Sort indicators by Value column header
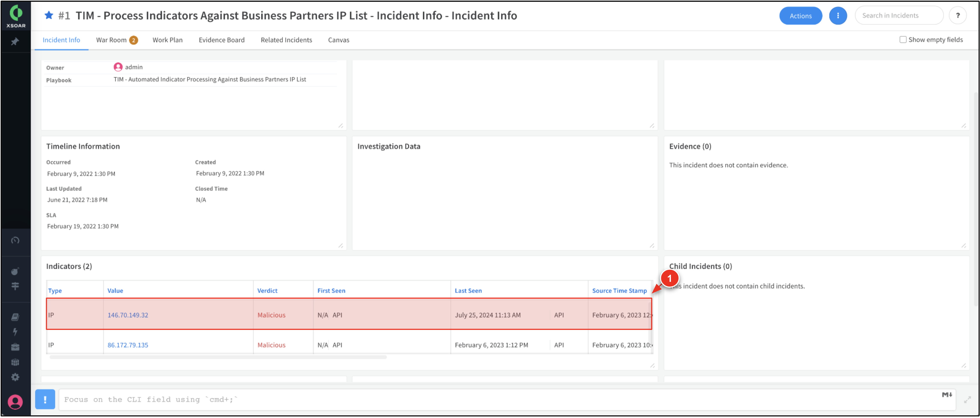980x418 pixels. click(x=115, y=291)
